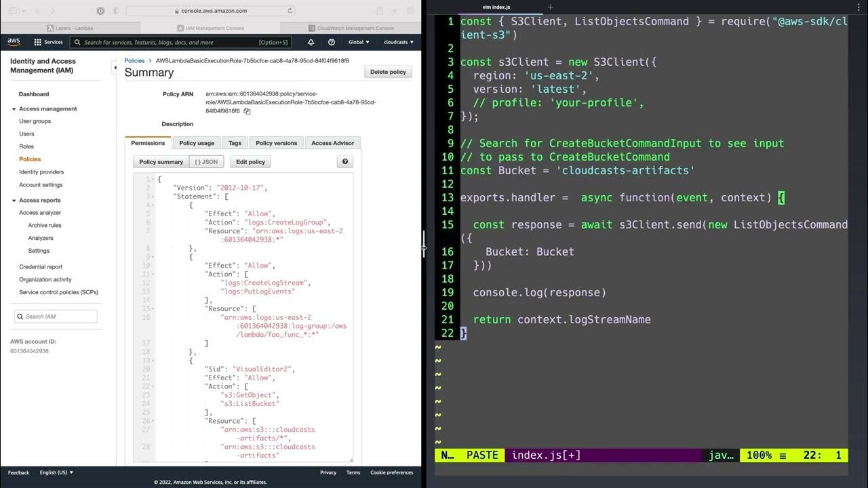
Task: Open the Policy versions tab
Action: (276, 143)
